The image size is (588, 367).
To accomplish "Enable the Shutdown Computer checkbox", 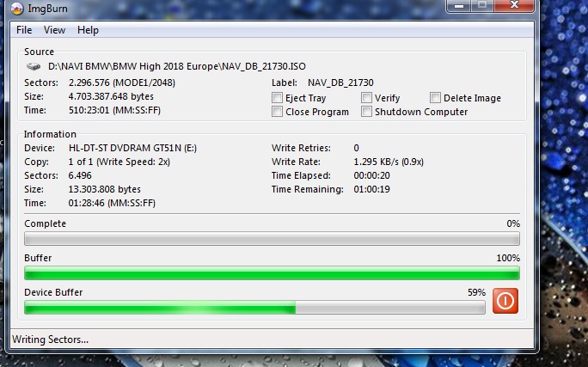I will coord(366,112).
